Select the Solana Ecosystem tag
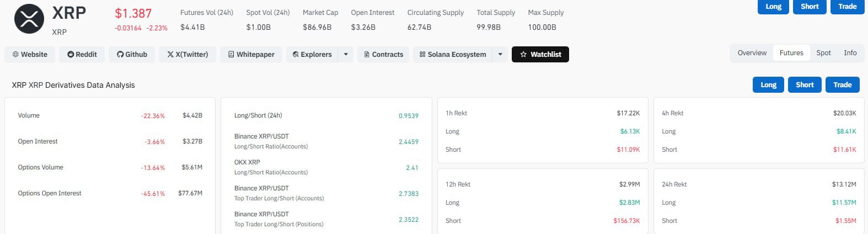 point(453,54)
